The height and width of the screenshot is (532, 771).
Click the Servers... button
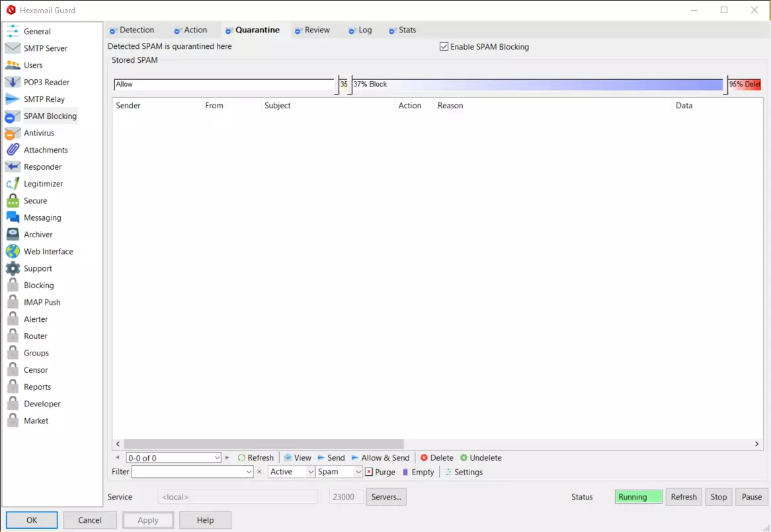386,497
